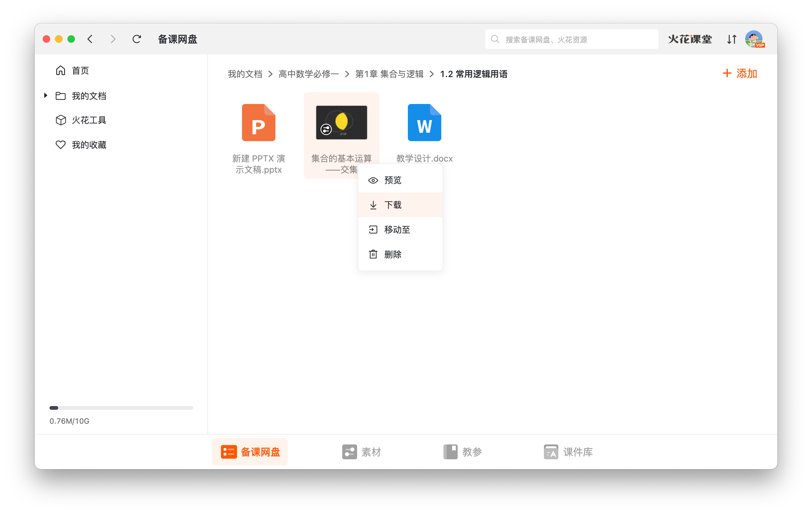Focus the 搜索备课网盘 search field
Screen dimensions: 812x515
click(572, 39)
